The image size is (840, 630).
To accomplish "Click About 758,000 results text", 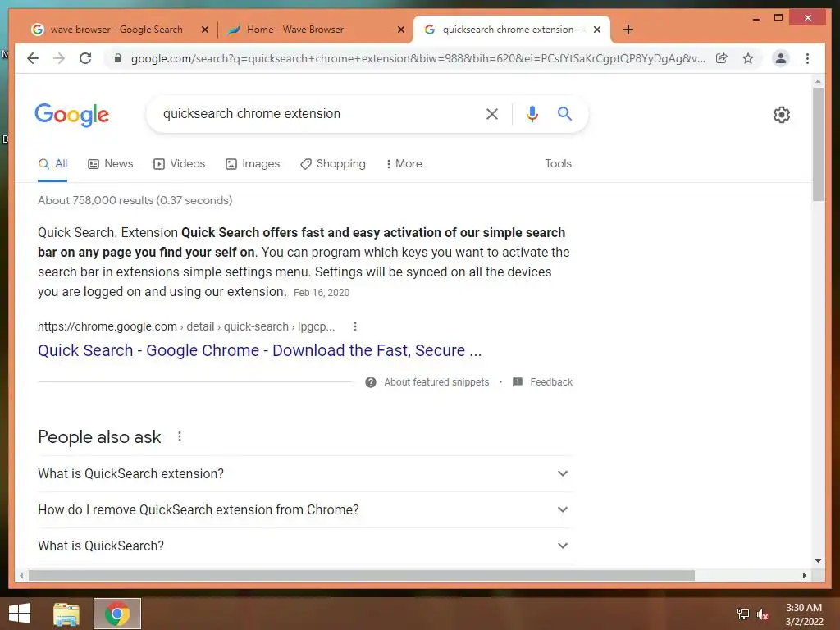I will (135, 200).
